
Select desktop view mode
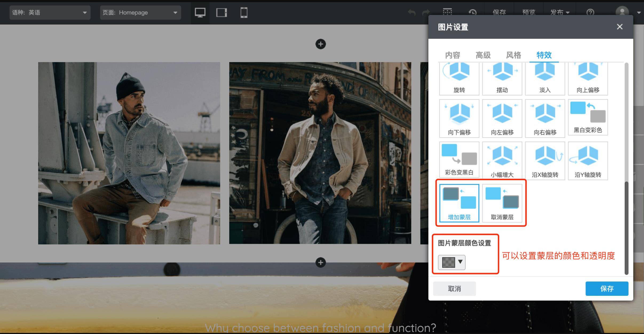(x=200, y=13)
